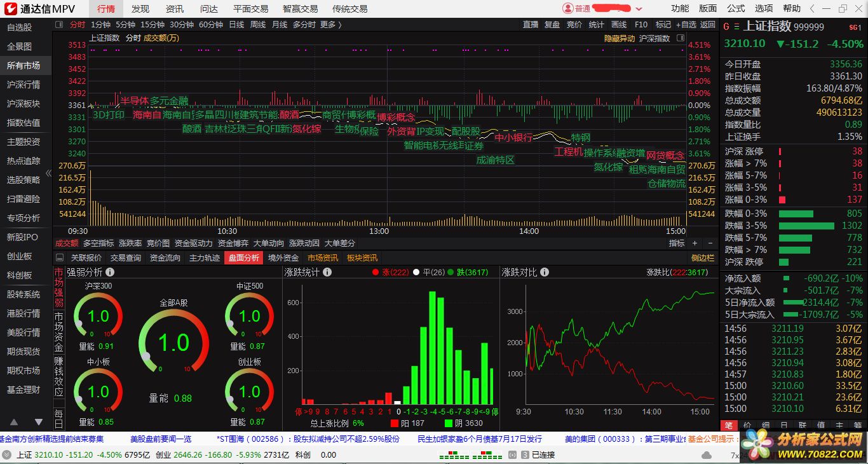Click the small panel icon after 沪深指数
The width and height of the screenshot is (868, 464).
click(x=681, y=38)
